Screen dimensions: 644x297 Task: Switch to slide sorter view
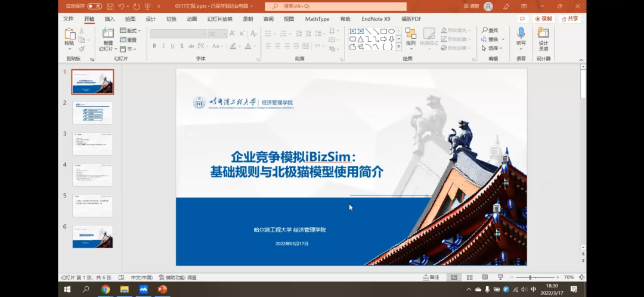(x=469, y=277)
